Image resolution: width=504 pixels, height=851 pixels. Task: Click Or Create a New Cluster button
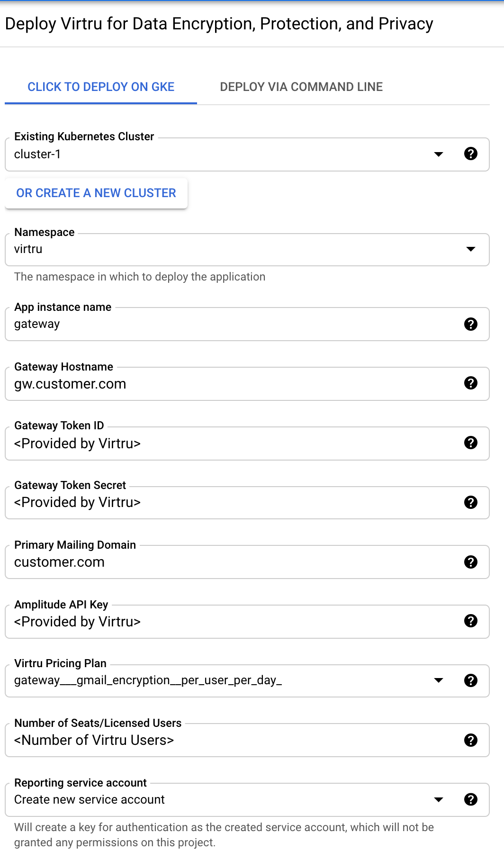pyautogui.click(x=96, y=193)
